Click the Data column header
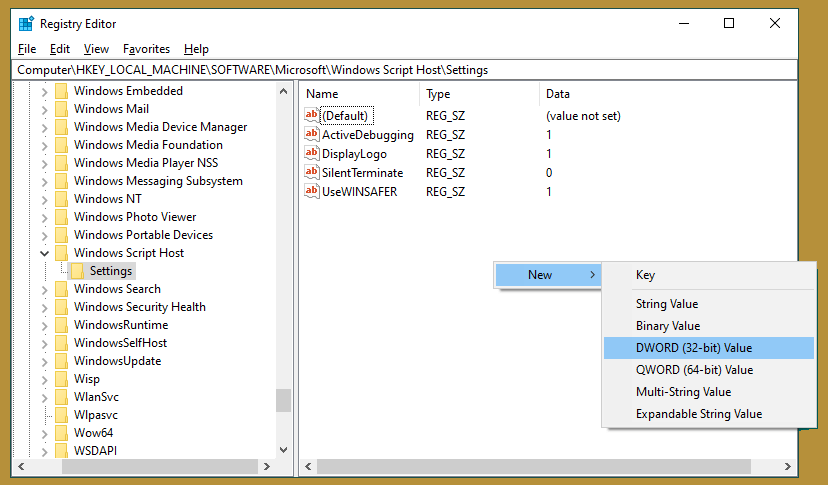Viewport: 828px width, 485px height. tap(557, 94)
